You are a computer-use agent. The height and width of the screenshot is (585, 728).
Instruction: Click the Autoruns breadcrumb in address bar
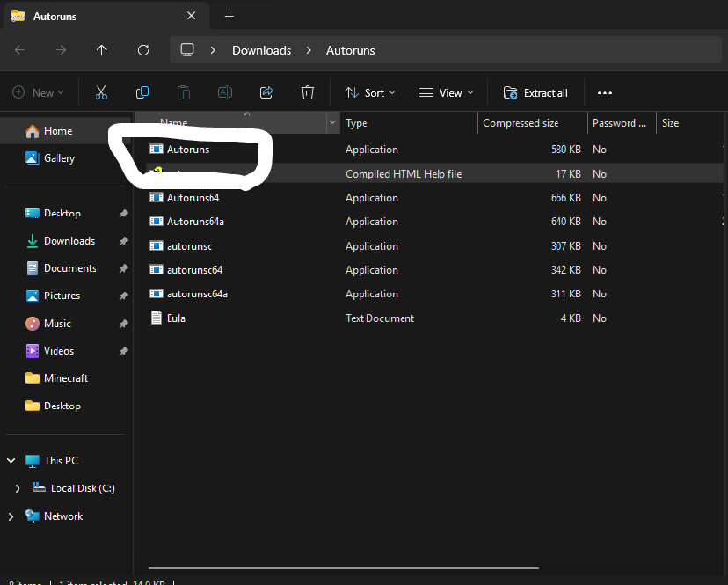coord(351,50)
